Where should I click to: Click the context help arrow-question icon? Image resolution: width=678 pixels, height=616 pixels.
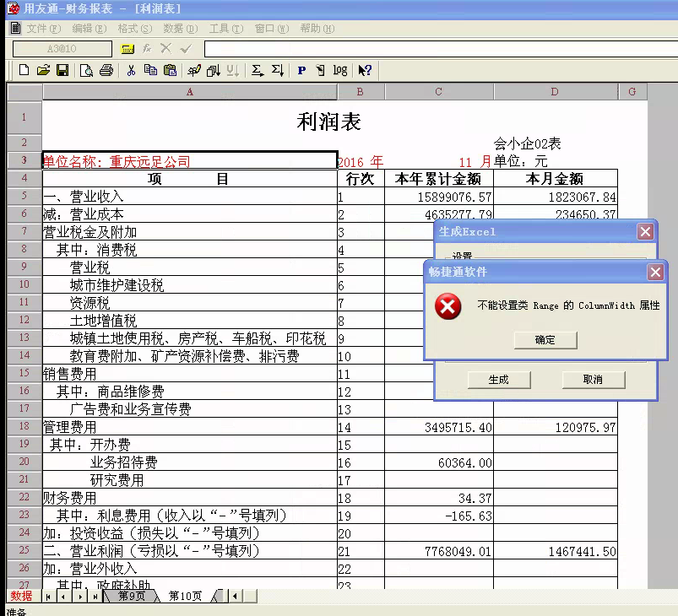(365, 70)
